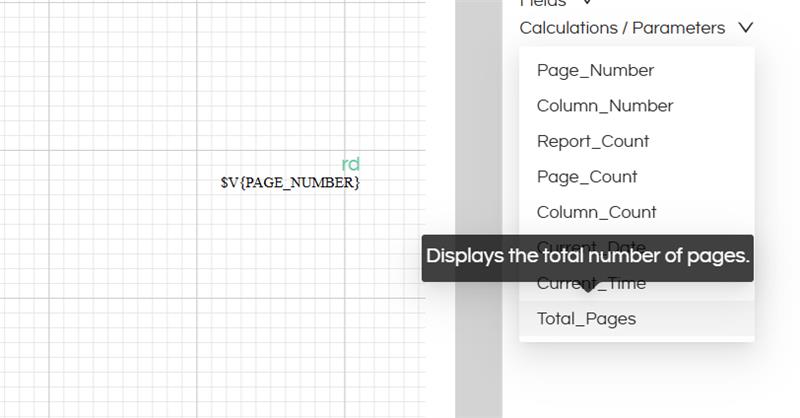Click the "Displays the total number of pages" tooltip

click(x=587, y=257)
